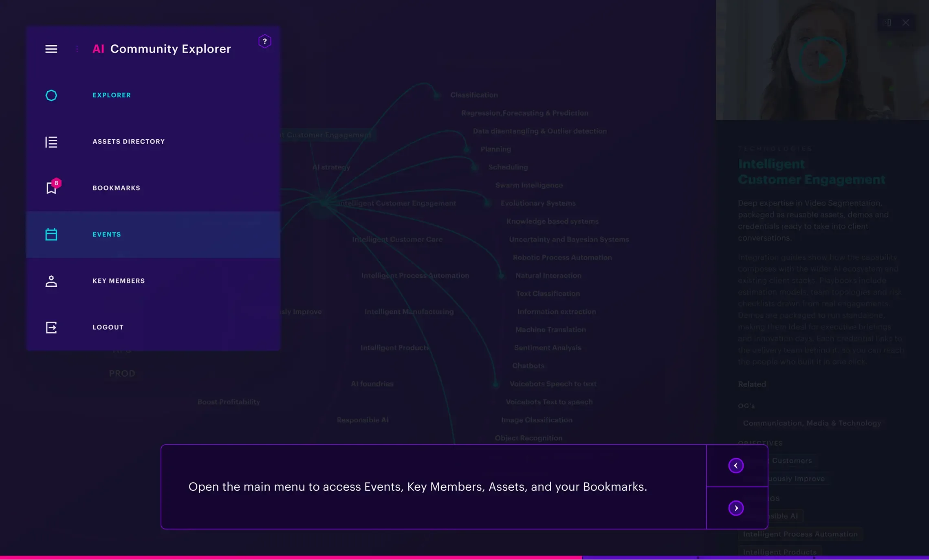This screenshot has height=560, width=929.
Task: Select the Sentiment Analysis node
Action: point(547,348)
